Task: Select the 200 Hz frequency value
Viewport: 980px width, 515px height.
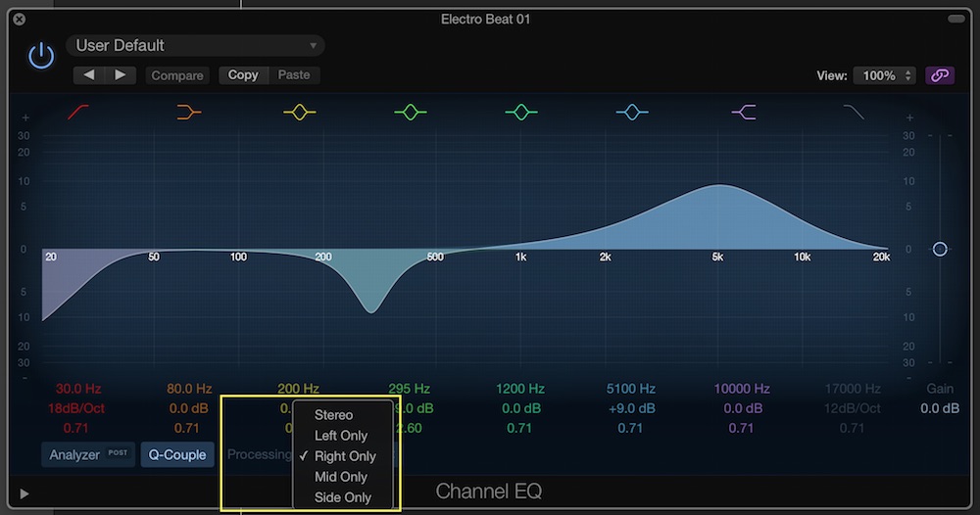Action: pyautogui.click(x=298, y=389)
